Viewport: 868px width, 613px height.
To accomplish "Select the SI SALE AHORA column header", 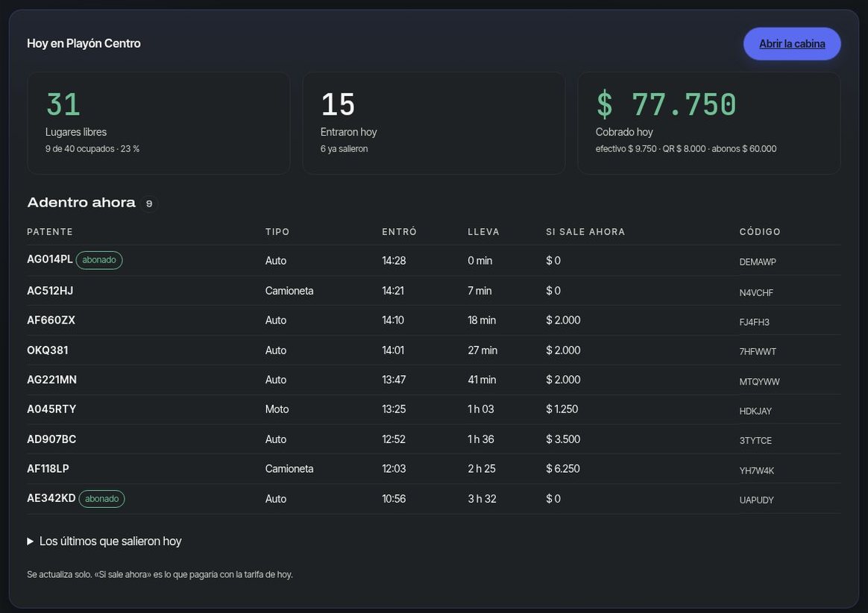I will point(585,231).
